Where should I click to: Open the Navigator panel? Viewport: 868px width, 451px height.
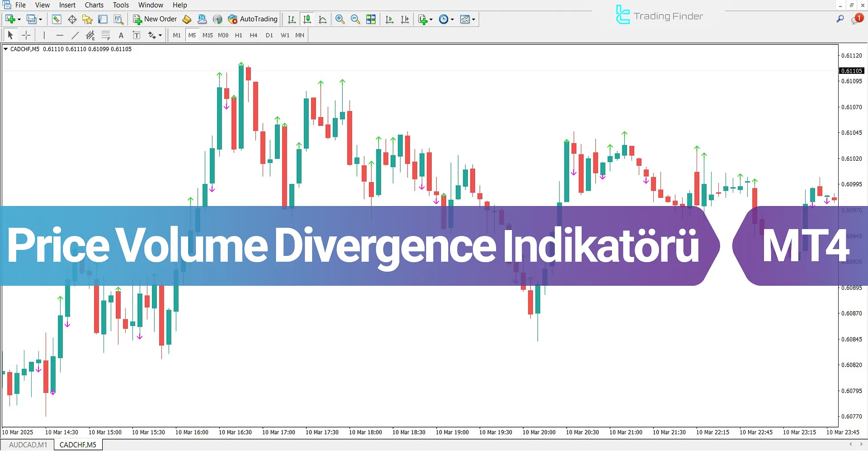(87, 19)
